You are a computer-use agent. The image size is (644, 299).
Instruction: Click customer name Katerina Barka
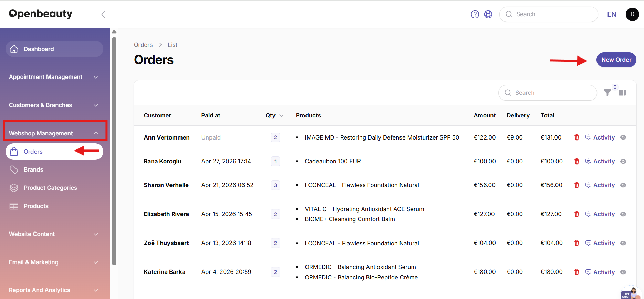pos(165,272)
